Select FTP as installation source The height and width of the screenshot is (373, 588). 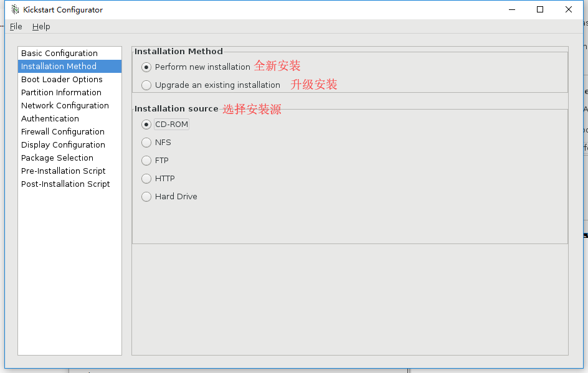[x=146, y=161]
